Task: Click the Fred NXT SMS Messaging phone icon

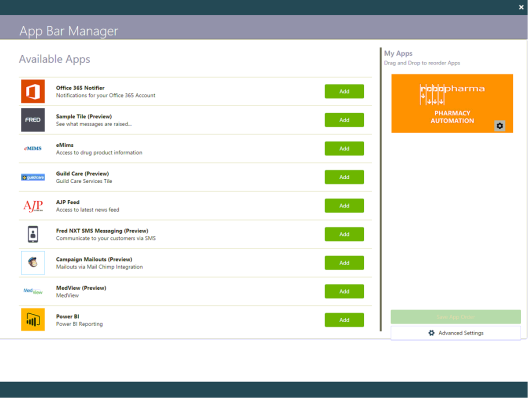Action: click(33, 234)
